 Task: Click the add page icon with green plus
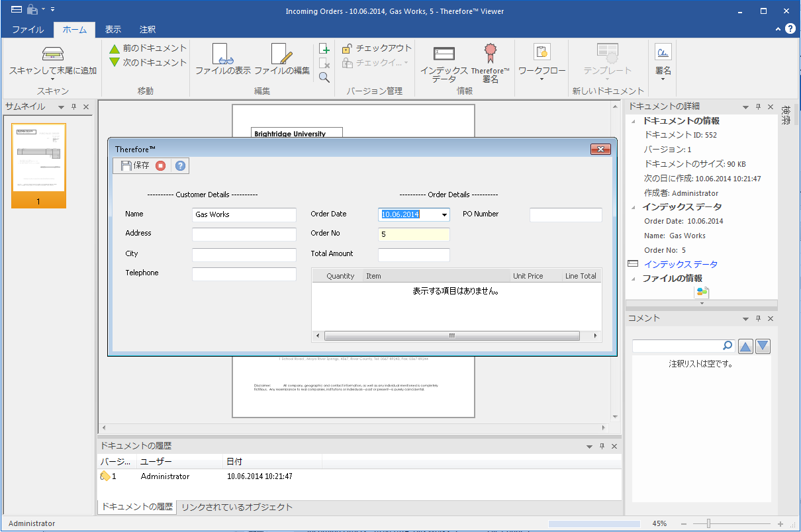click(324, 48)
